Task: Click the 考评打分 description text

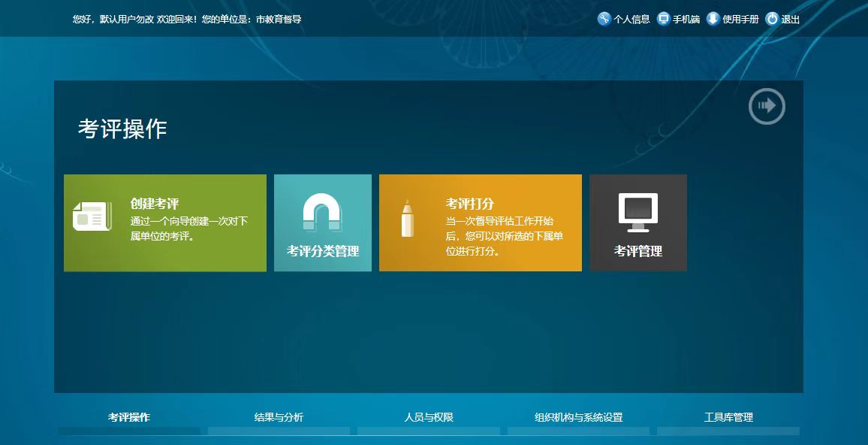Action: [x=505, y=236]
